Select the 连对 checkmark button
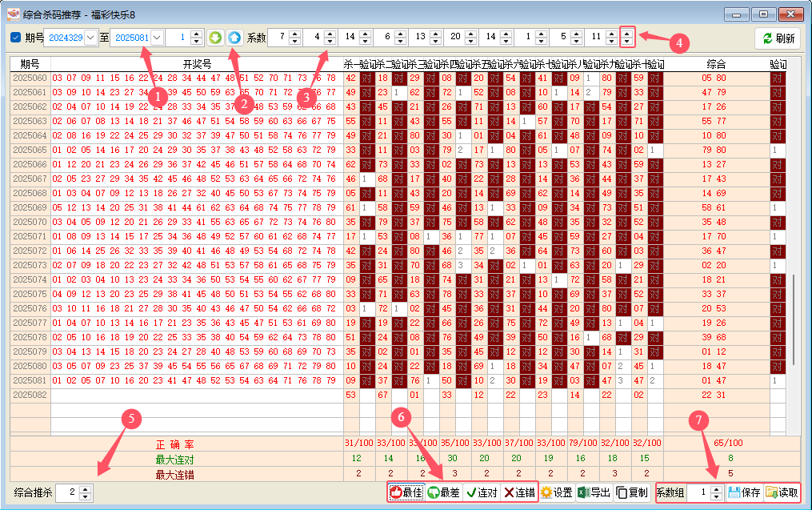This screenshot has height=510, width=812. coord(482,492)
